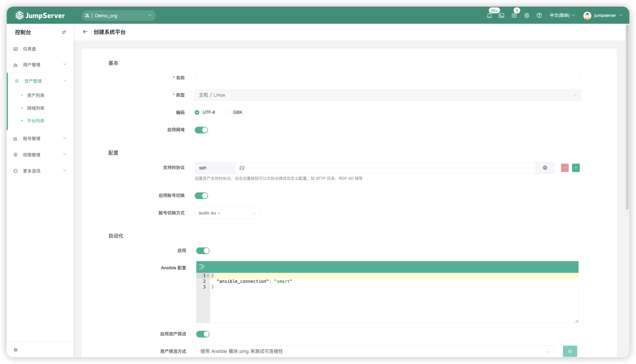Expand 账号管理 menu
The image size is (636, 364).
[40, 138]
